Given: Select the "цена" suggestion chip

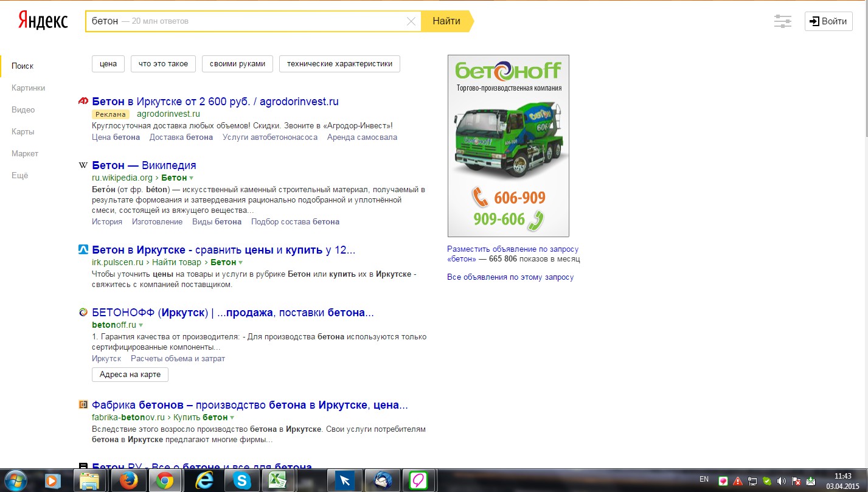Looking at the screenshot, I should pyautogui.click(x=108, y=64).
